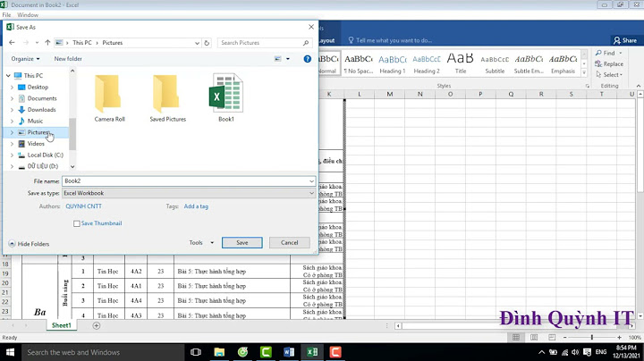Add a new sheet with plus icon
Image resolution: width=644 pixels, height=361 pixels.
(x=97, y=325)
